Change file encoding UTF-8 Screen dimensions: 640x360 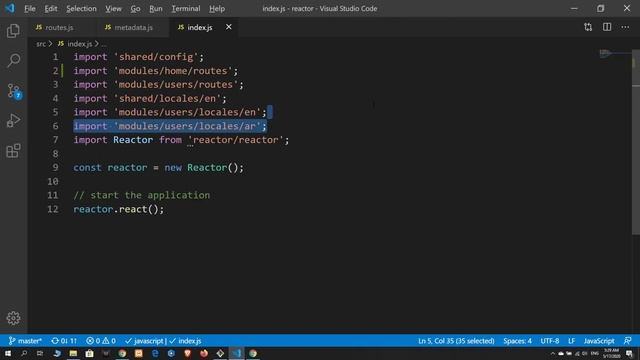point(550,341)
